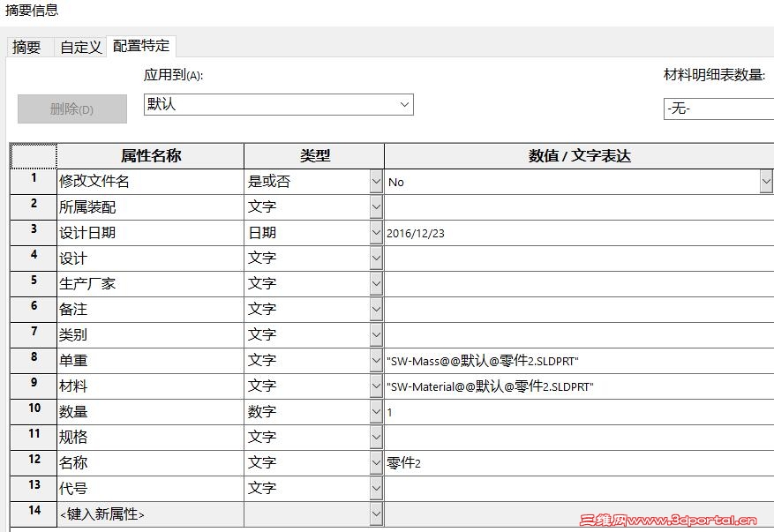The image size is (774, 532).
Task: Open the 自定义 properties tab
Action: (x=79, y=48)
